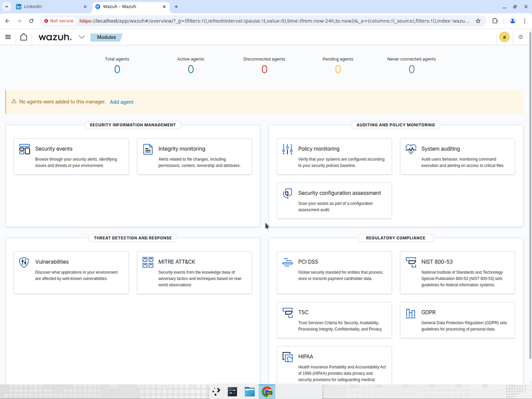Image resolution: width=532 pixels, height=399 pixels.
Task: Click the NIST 800-53 icon
Action: 411,262
